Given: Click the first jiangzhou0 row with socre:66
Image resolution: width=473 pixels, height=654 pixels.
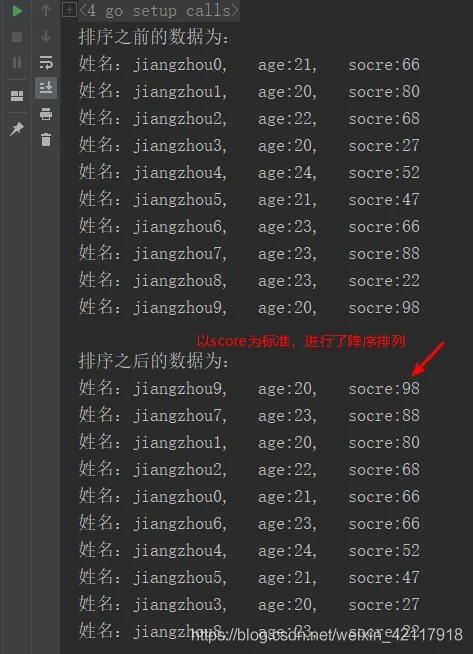Looking at the screenshot, I should [x=249, y=65].
